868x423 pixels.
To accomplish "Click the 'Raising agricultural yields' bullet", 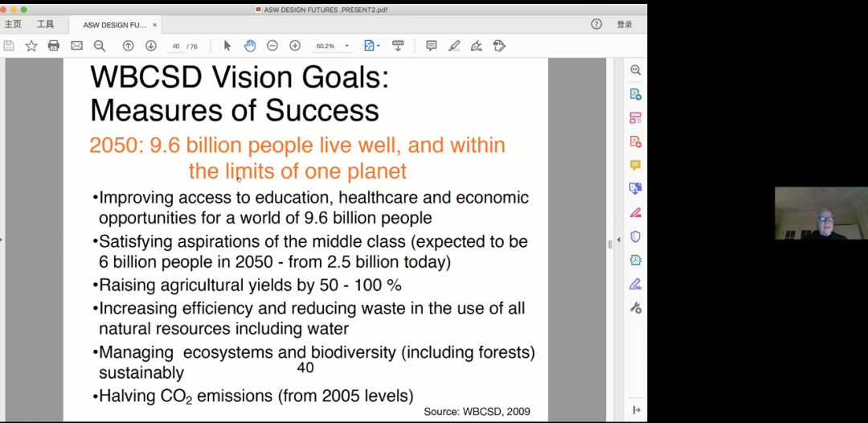I will click(x=247, y=285).
